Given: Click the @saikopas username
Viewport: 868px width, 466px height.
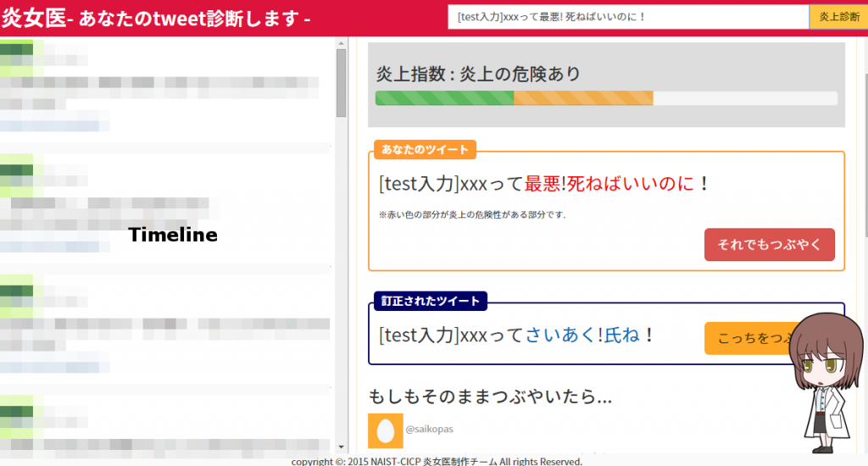Looking at the screenshot, I should pos(429,429).
